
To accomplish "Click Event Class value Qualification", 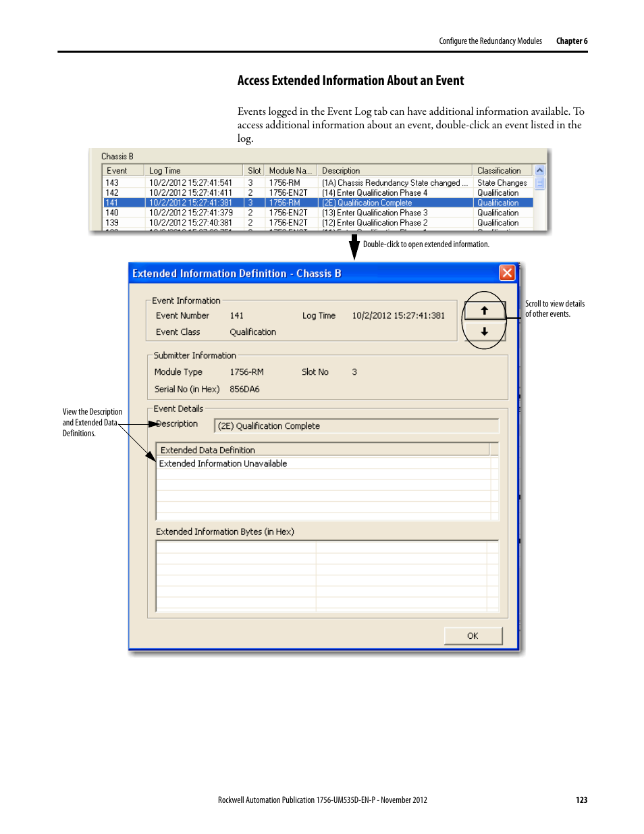I will click(252, 332).
